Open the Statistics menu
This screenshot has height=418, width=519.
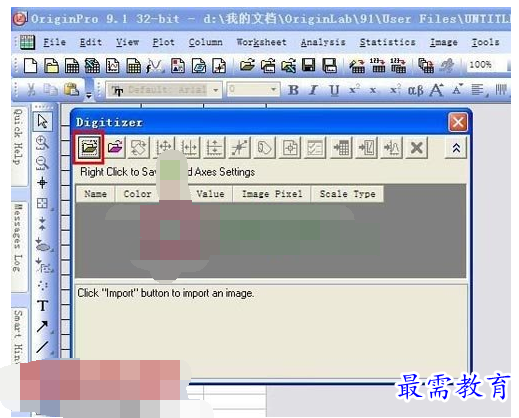[387, 42]
